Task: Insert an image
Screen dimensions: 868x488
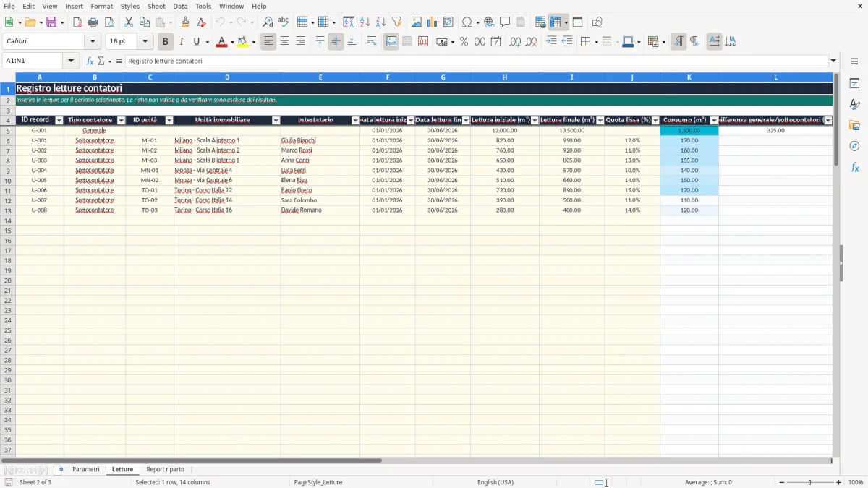Action: click(x=417, y=22)
